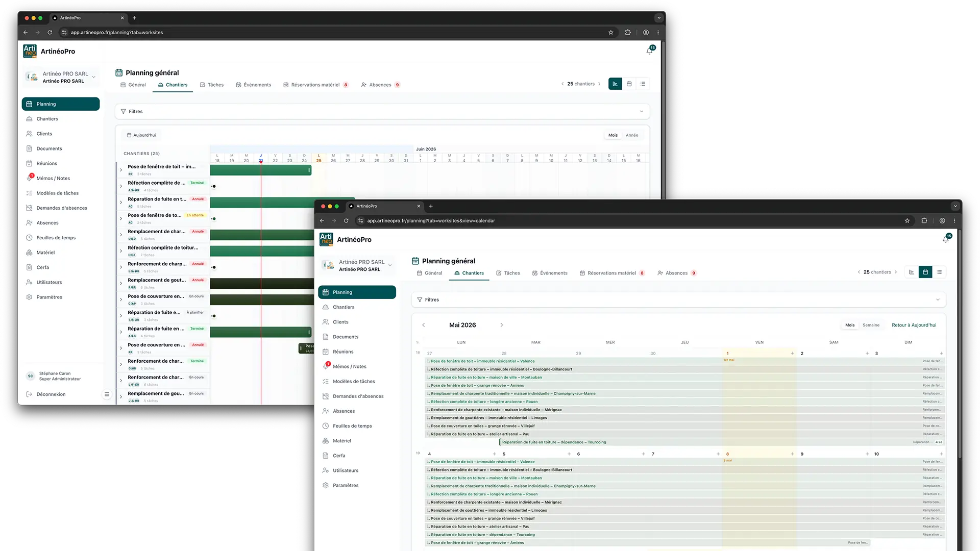Open Paramètres in front sidebar
This screenshot has height=551, width=980.
(357, 485)
